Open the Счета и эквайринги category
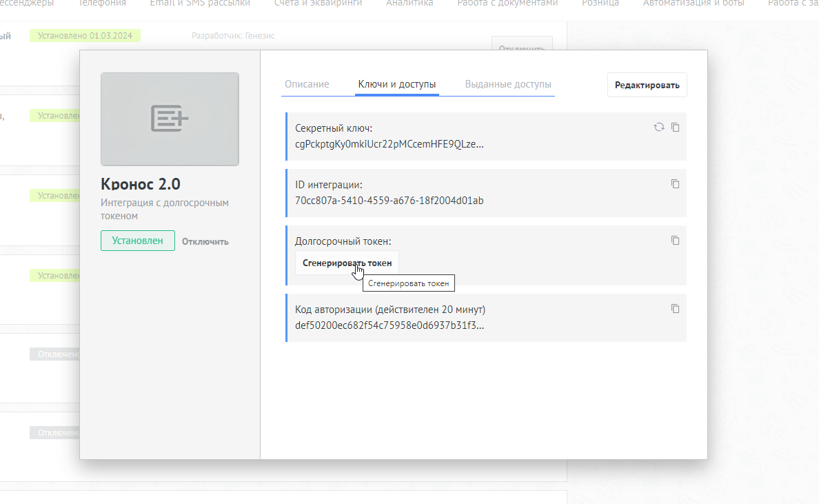This screenshot has height=504, width=819. point(318,3)
